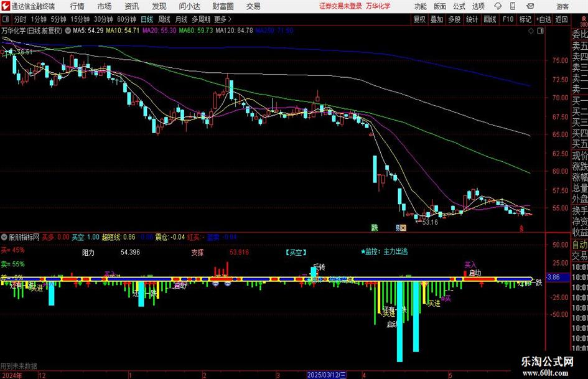Click the MA5: 54.29 indicator value
This screenshot has height=379, width=588.
(x=88, y=30)
